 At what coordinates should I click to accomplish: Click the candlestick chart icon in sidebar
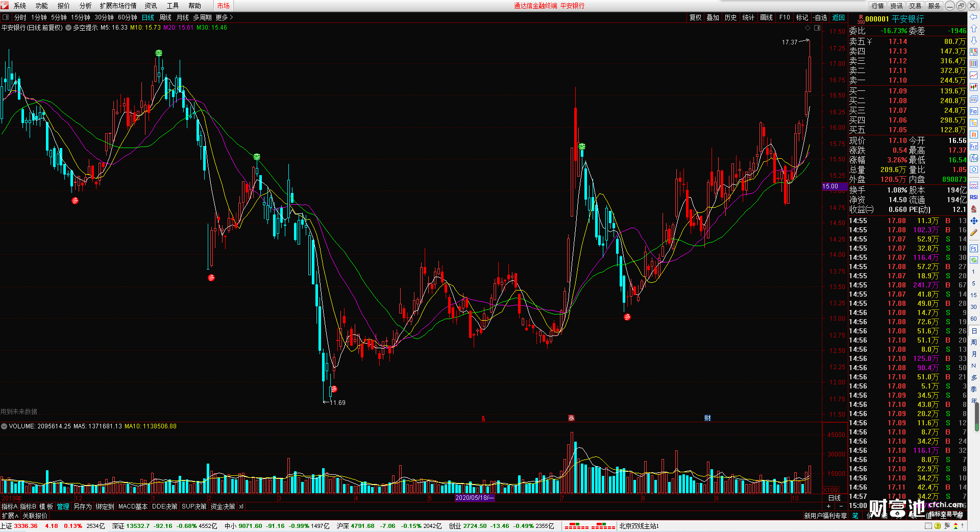click(x=974, y=87)
